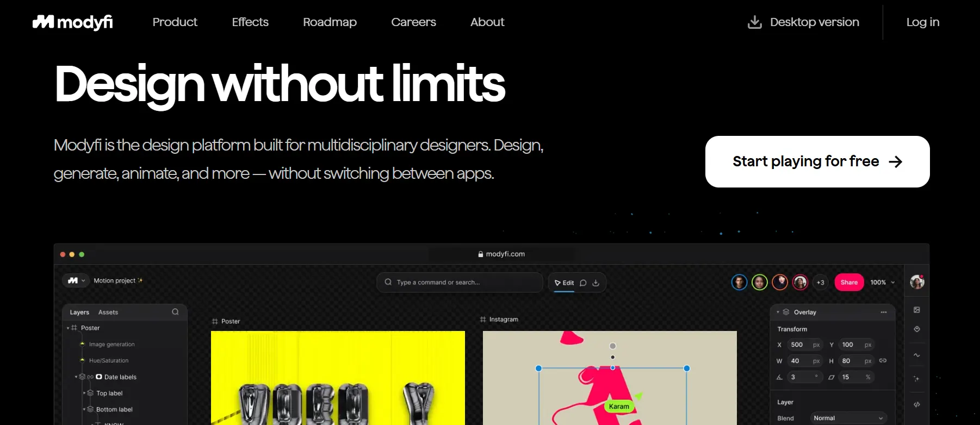Click the download icon in edit toolbar
980x425 pixels.
pyautogui.click(x=596, y=283)
